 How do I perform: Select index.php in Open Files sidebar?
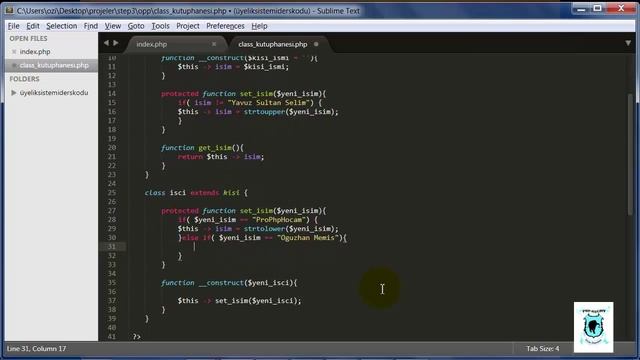coord(35,52)
